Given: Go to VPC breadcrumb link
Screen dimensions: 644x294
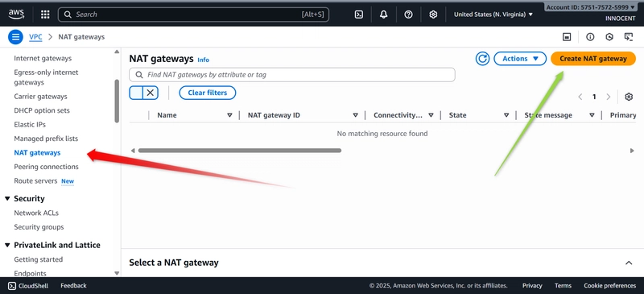Looking at the screenshot, I should tap(35, 37).
